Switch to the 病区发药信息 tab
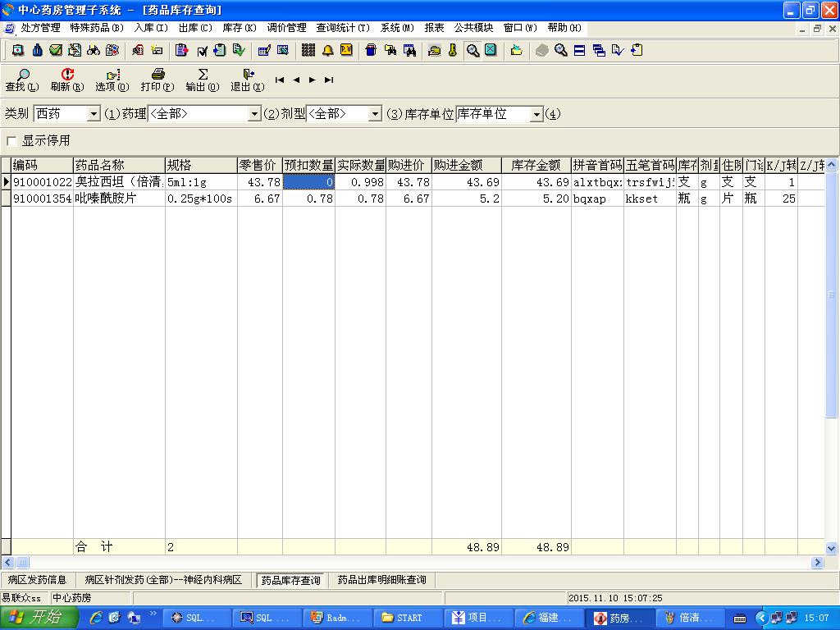The height and width of the screenshot is (630, 840). [37, 580]
